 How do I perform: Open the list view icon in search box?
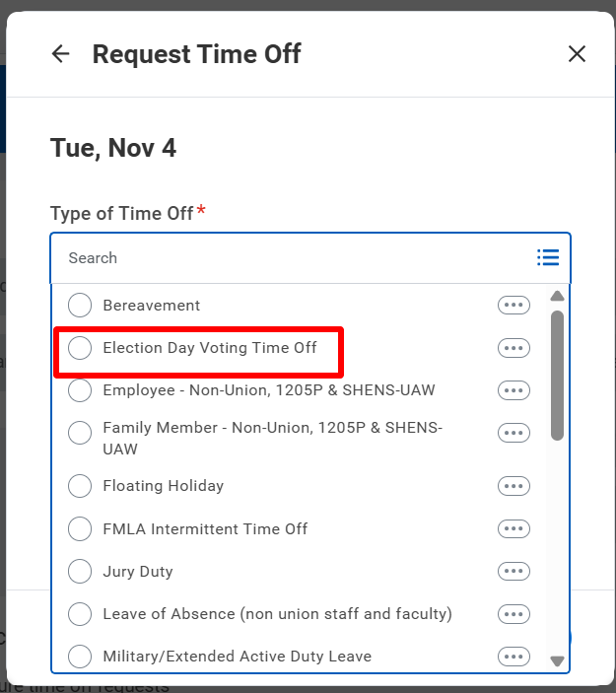[548, 257]
